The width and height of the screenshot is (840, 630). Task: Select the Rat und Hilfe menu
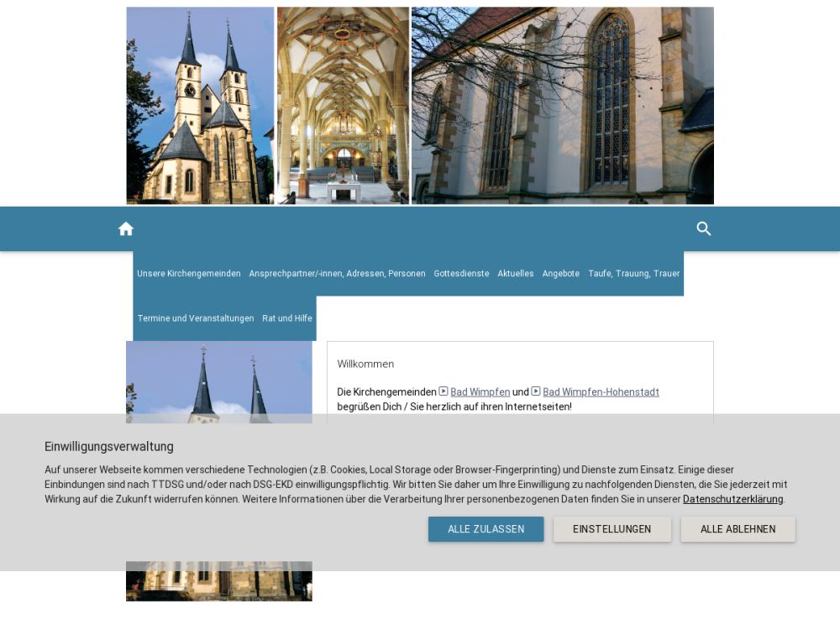pyautogui.click(x=287, y=318)
